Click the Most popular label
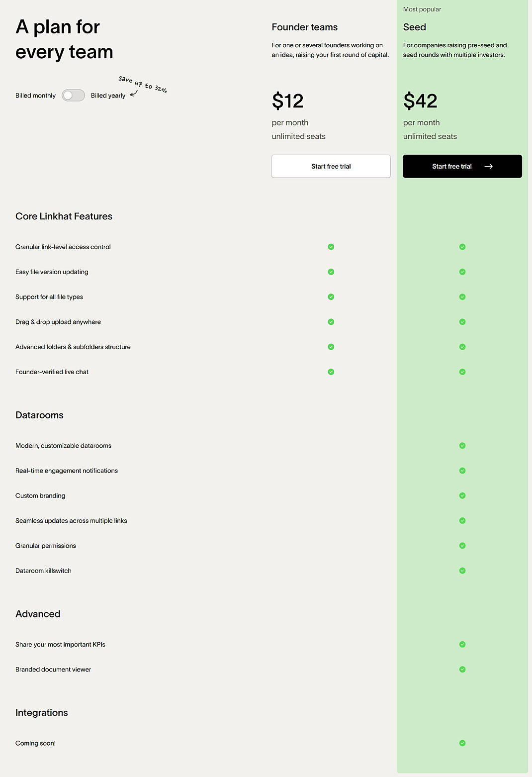The height and width of the screenshot is (777, 532). [422, 9]
